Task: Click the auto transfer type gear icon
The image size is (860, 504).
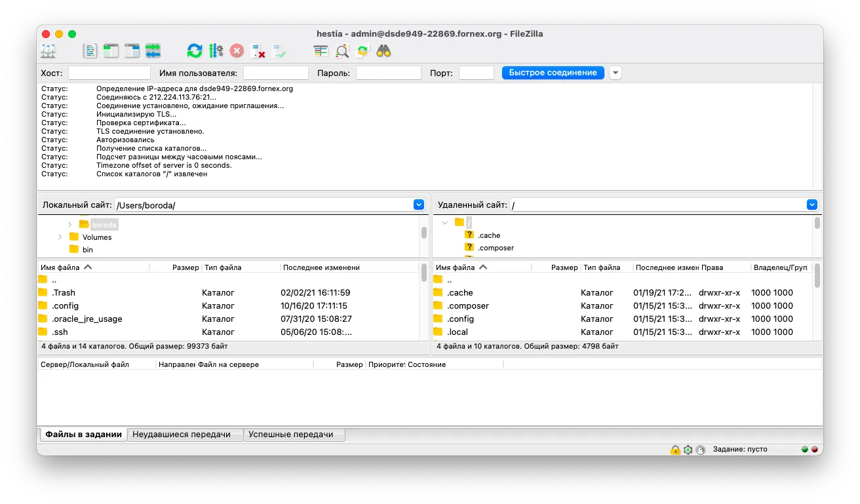Action: (x=688, y=450)
